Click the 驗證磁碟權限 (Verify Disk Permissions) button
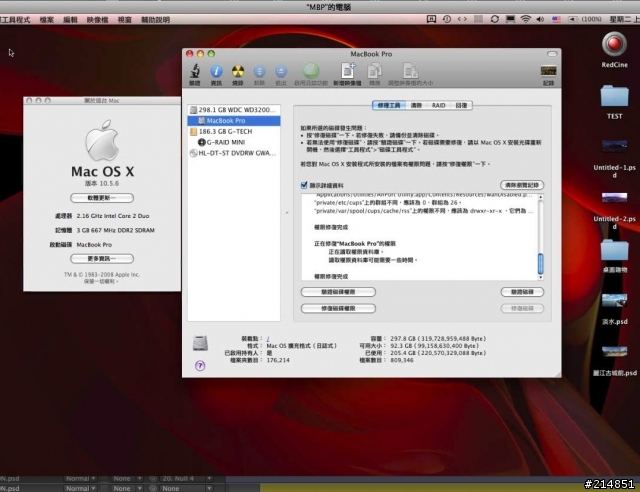The height and width of the screenshot is (492, 640). (338, 292)
